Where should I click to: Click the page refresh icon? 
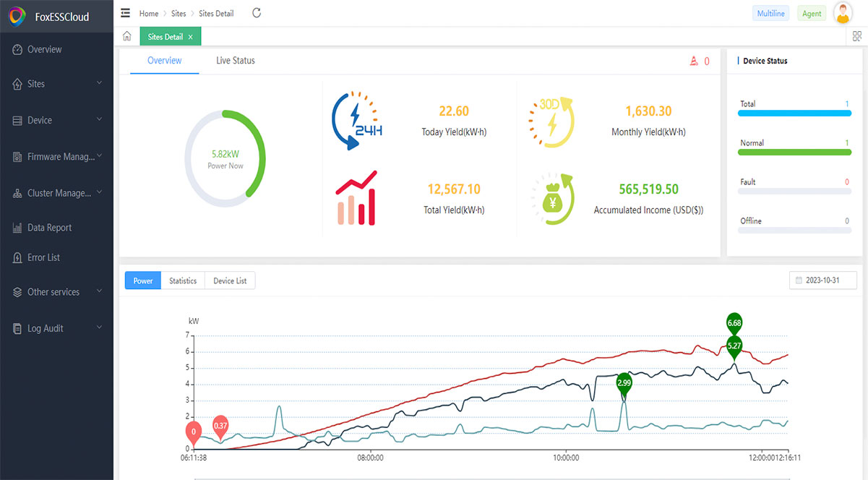coord(257,13)
